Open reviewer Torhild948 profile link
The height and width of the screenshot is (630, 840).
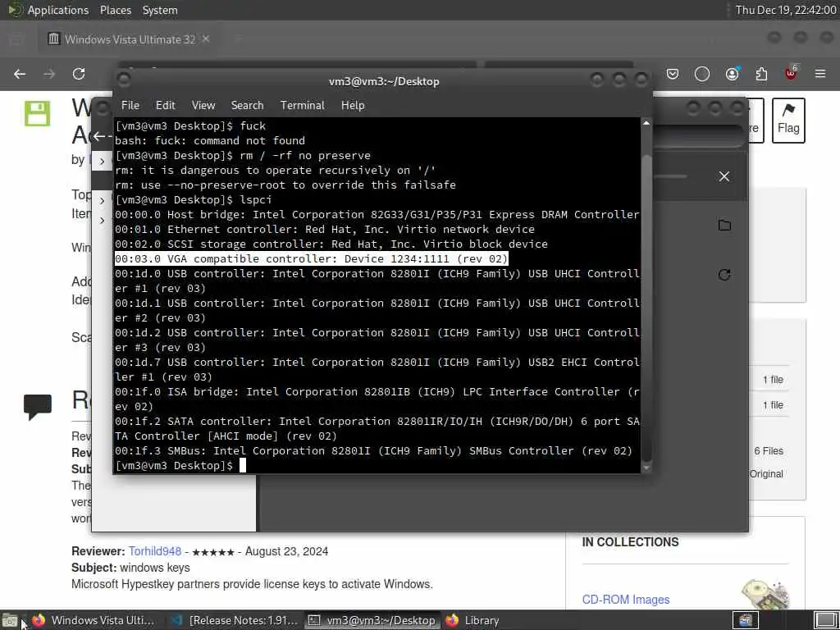(155, 551)
